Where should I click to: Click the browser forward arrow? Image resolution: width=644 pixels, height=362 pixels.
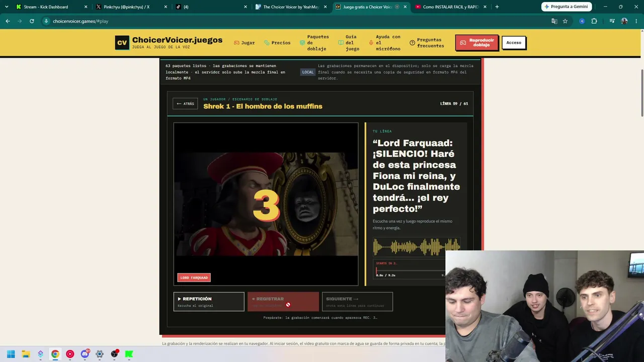coord(20,21)
